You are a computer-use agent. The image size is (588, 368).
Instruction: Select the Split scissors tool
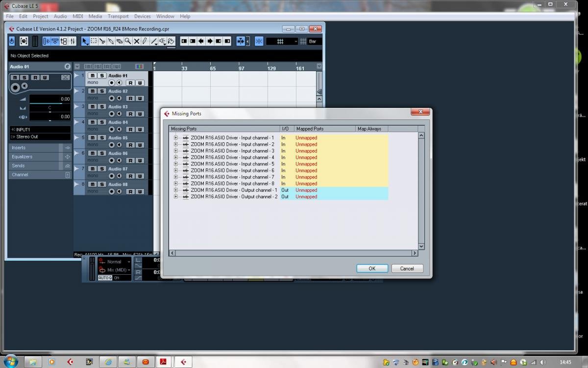point(102,41)
